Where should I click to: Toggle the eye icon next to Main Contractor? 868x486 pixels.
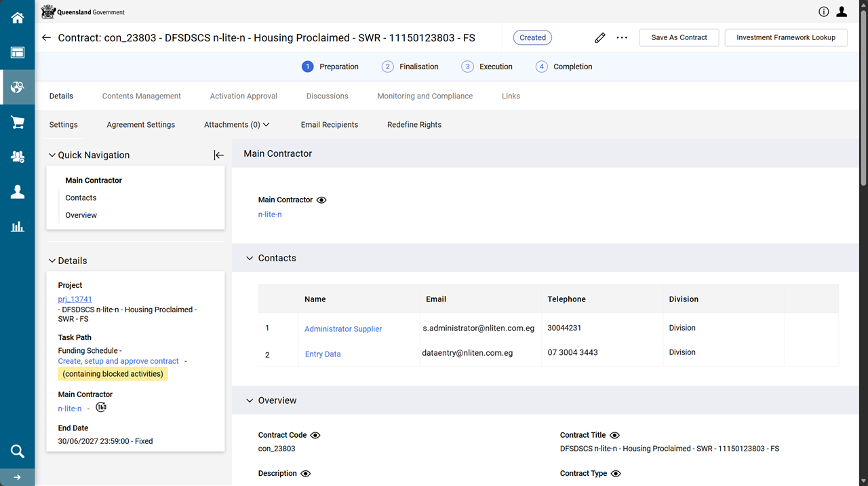pyautogui.click(x=321, y=200)
